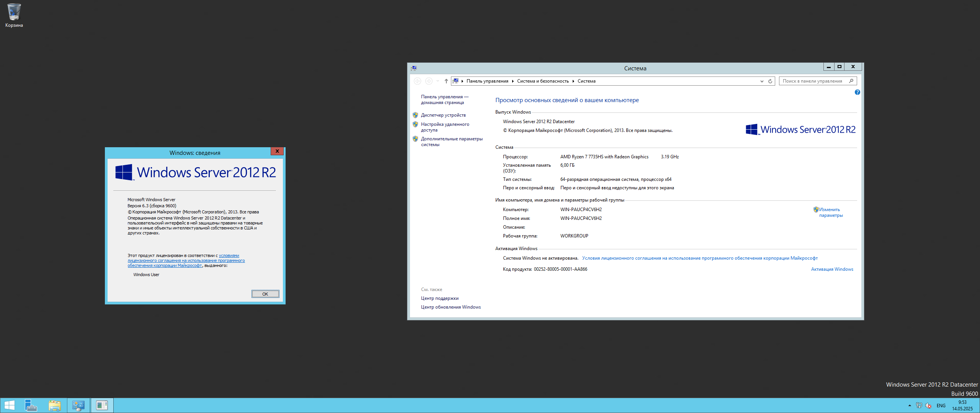The width and height of the screenshot is (980, 413).
Task: Go up one level with the Up arrow
Action: click(x=446, y=81)
